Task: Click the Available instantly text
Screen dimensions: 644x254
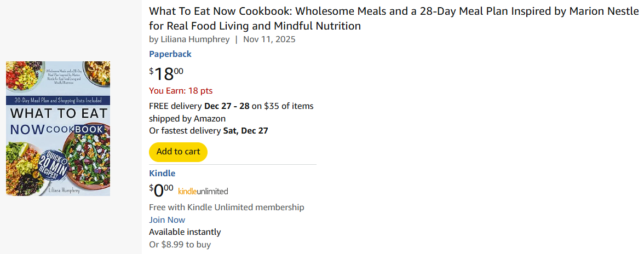Action: pyautogui.click(x=185, y=232)
